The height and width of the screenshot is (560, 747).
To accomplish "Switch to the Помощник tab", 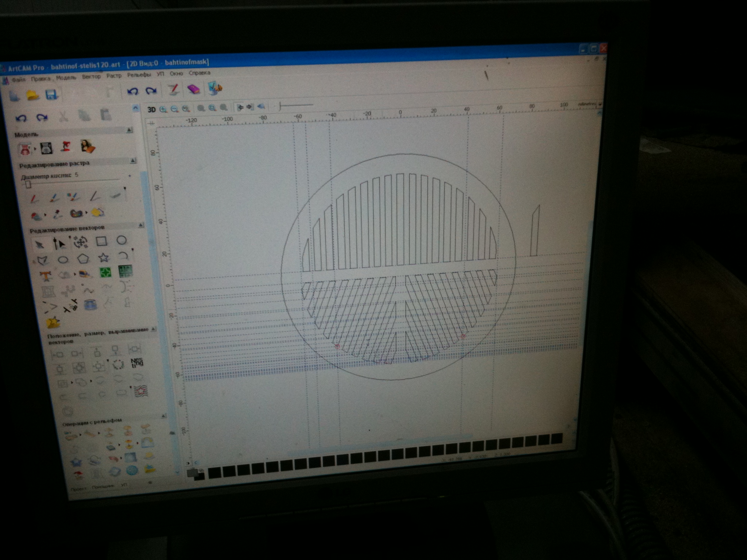I will (x=103, y=486).
